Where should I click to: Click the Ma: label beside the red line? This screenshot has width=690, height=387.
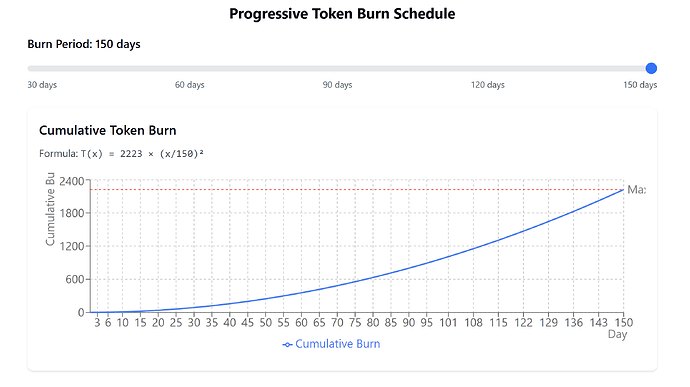click(x=636, y=190)
